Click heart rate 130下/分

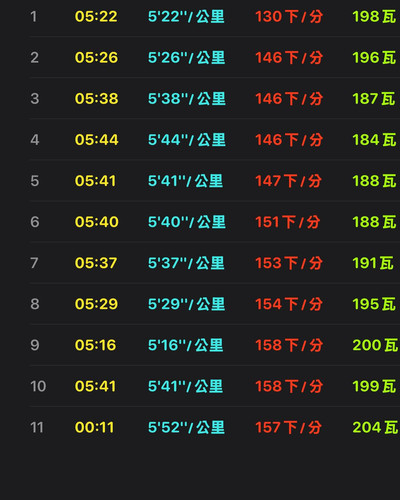coord(289,16)
